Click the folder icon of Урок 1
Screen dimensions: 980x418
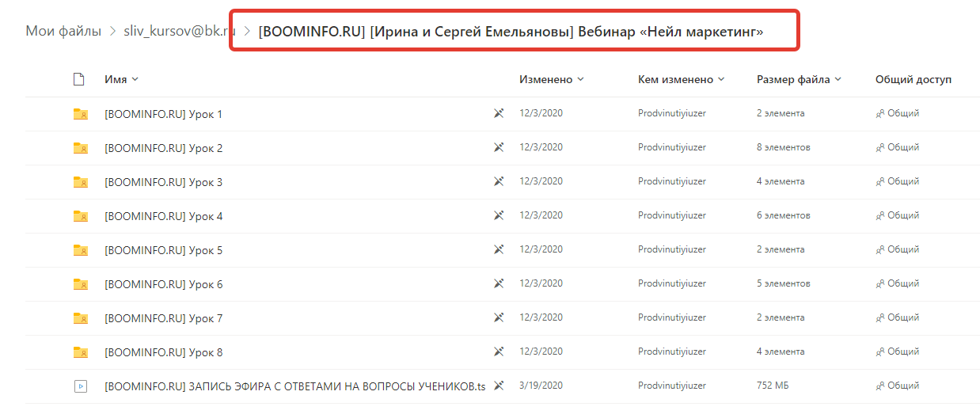80,114
